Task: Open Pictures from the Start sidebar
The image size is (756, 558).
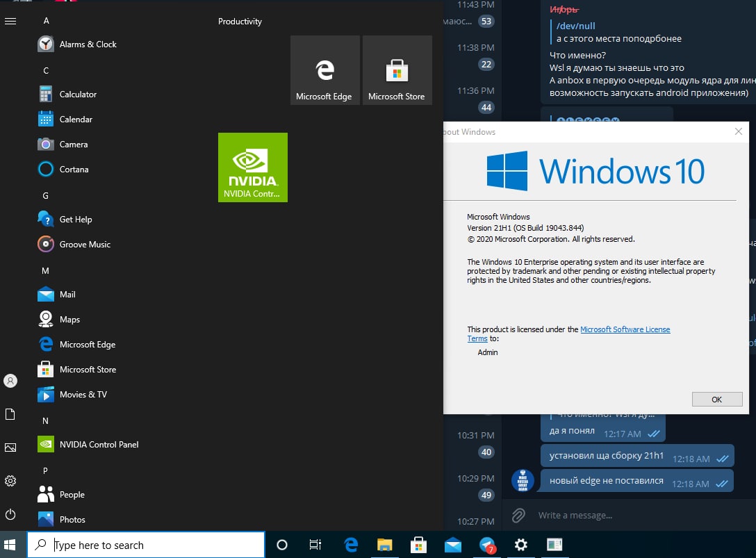Action: point(10,448)
